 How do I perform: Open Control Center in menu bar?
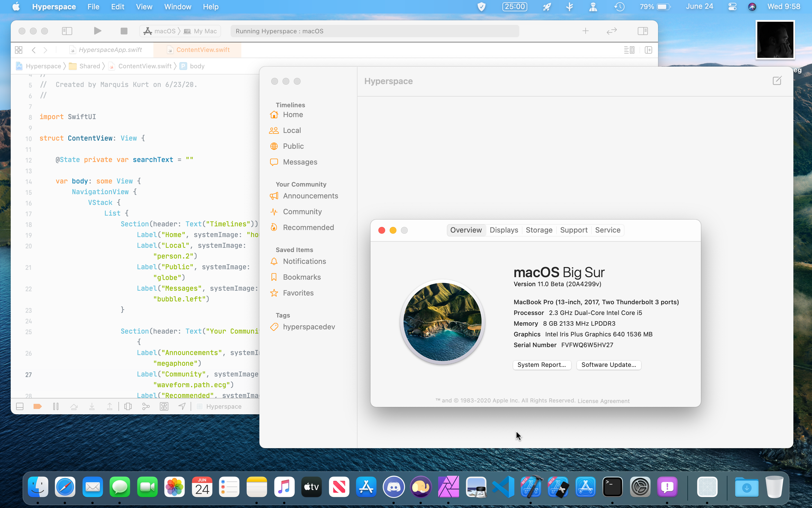(x=732, y=7)
